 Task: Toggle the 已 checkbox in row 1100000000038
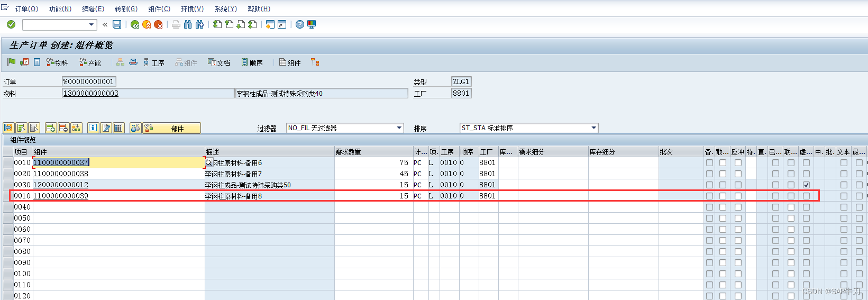pyautogui.click(x=775, y=174)
